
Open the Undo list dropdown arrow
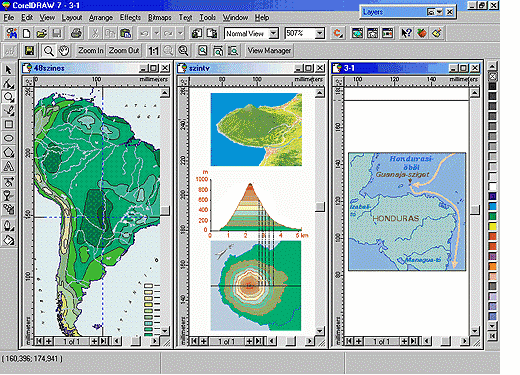click(x=156, y=33)
